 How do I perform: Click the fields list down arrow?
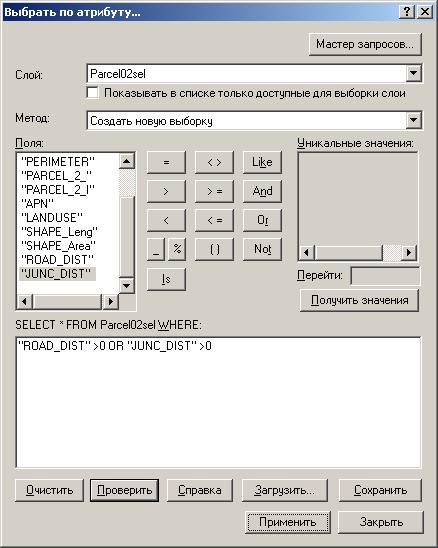coord(127,286)
